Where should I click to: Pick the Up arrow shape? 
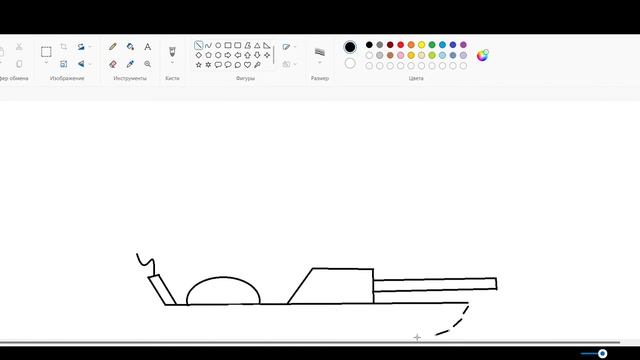pos(247,55)
